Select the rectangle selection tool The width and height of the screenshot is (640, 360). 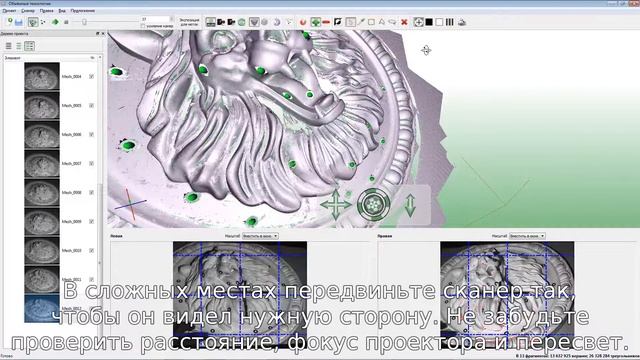371,22
